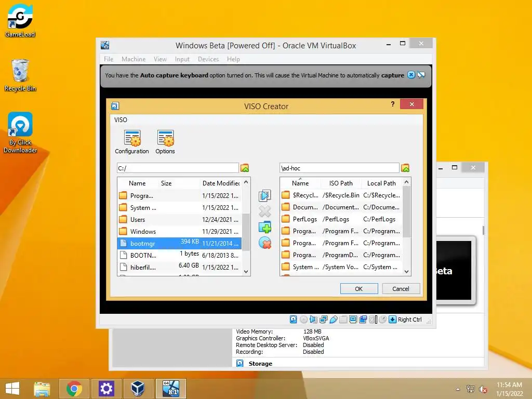532x399 pixels.
Task: Sort VISO content by ISO Path column
Action: click(341, 183)
